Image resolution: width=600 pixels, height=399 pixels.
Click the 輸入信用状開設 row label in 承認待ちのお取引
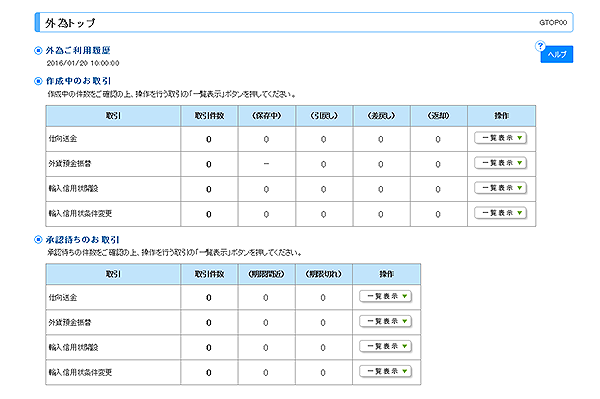pos(73,347)
